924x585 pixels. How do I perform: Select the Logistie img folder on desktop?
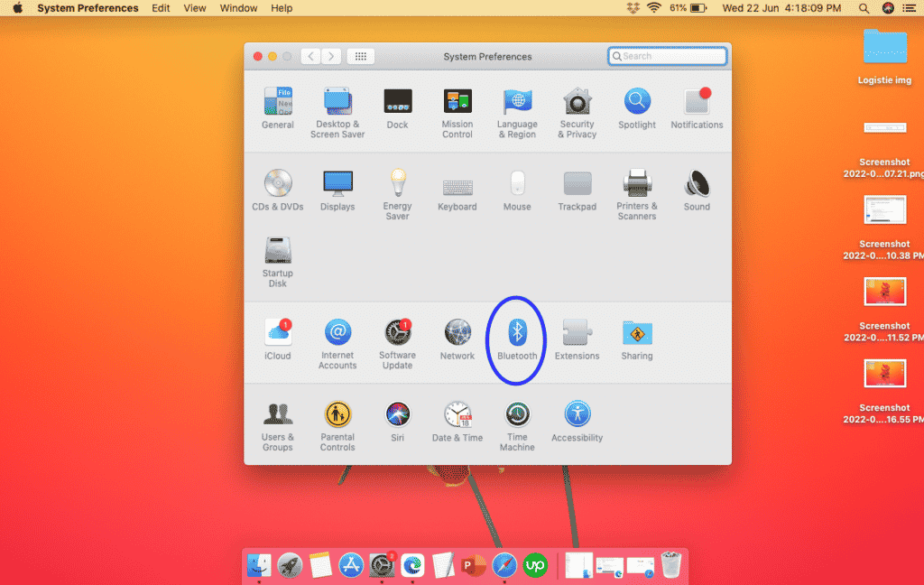[884, 57]
